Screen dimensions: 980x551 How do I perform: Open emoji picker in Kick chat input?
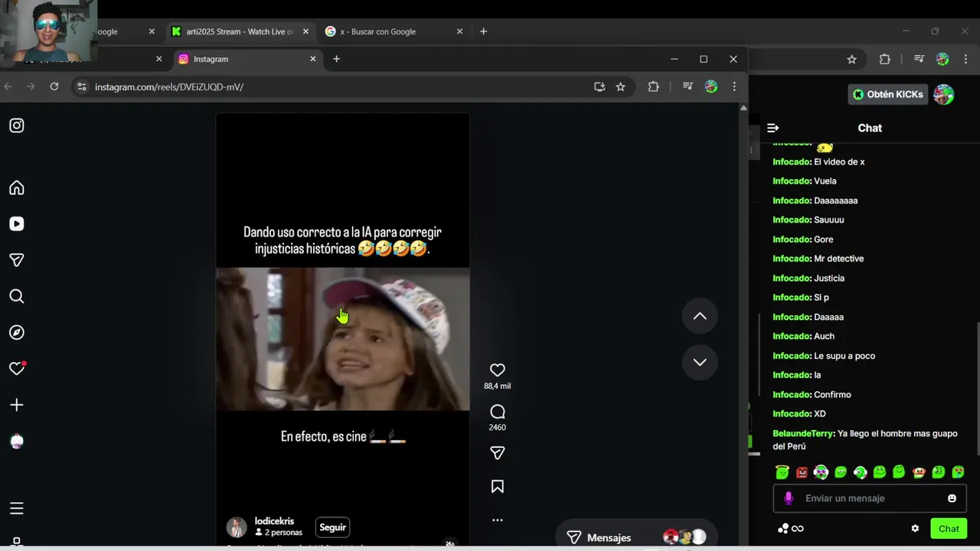pyautogui.click(x=952, y=498)
